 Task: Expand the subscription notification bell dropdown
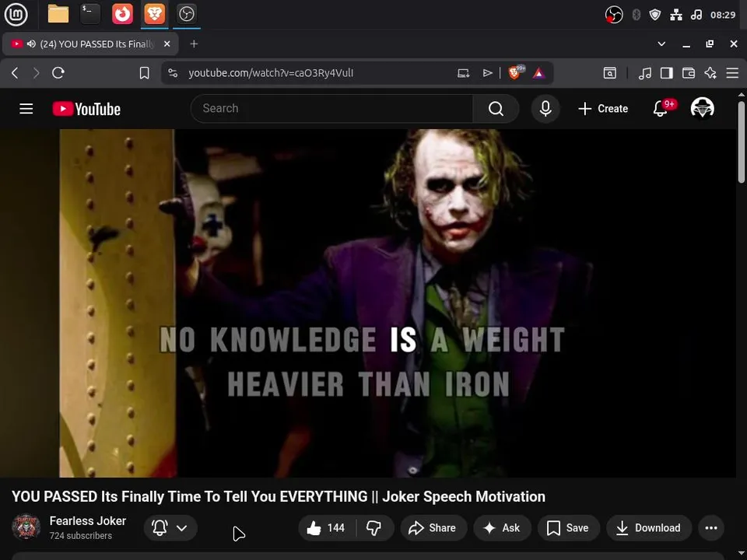click(x=170, y=527)
